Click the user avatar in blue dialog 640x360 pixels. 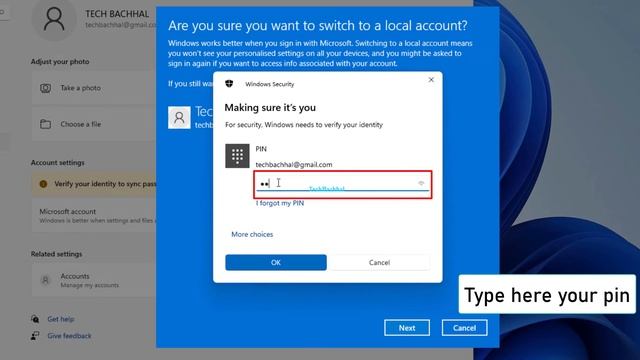[179, 118]
